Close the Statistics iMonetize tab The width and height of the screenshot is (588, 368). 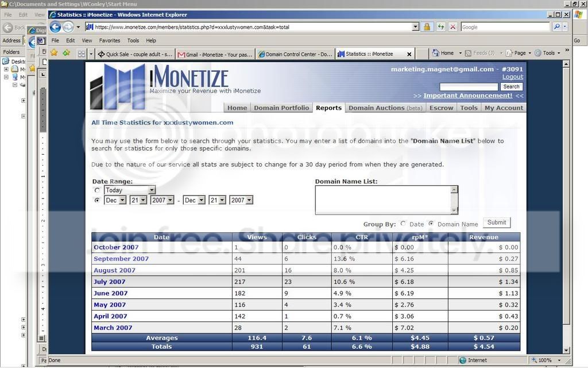[x=409, y=55]
